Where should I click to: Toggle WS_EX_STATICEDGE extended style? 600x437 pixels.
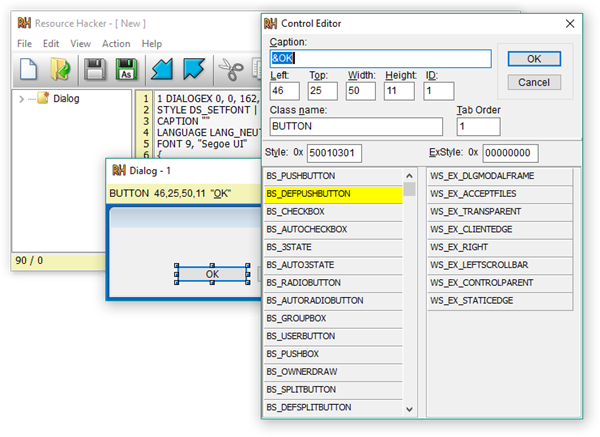tap(500, 300)
